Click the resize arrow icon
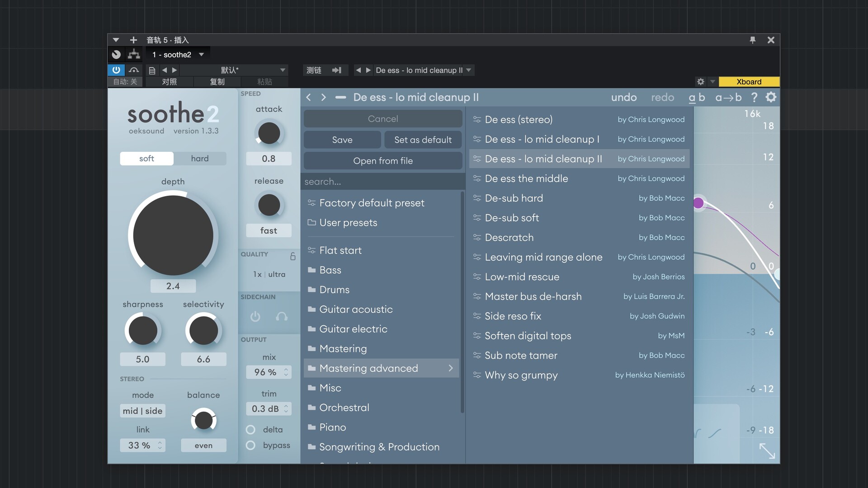The height and width of the screenshot is (488, 868). (x=767, y=450)
